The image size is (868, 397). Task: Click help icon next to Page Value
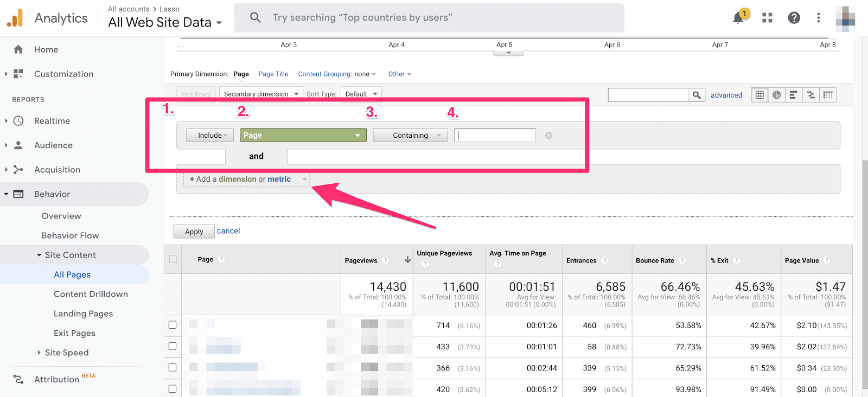point(827,260)
